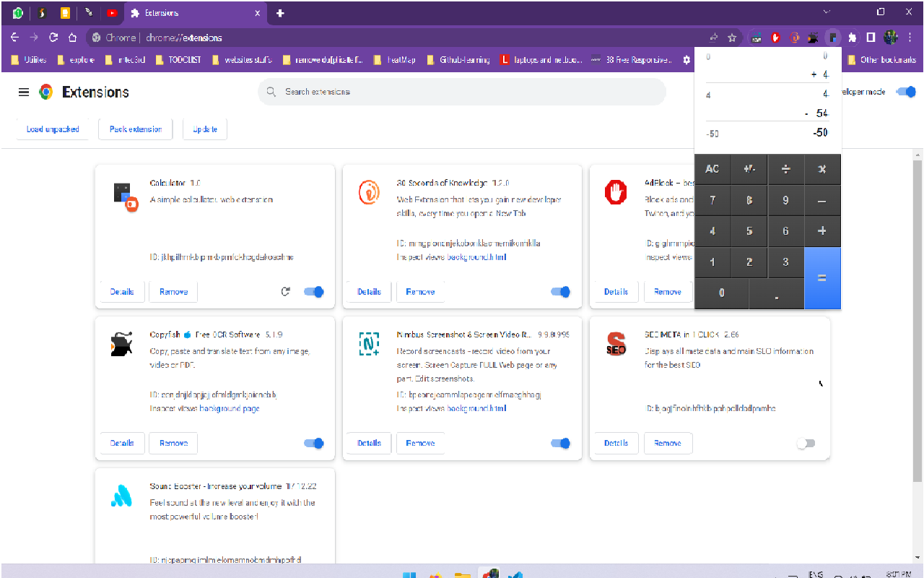Open Chrome's three-dot menu
Image resolution: width=924 pixels, height=578 pixels.
tap(910, 38)
